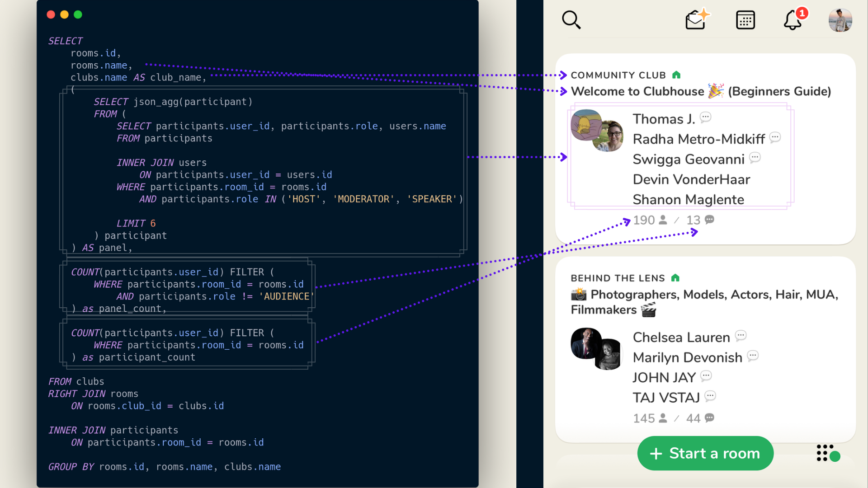Viewport: 868px width, 488px height.
Task: Click the first SELECT keyword in code
Action: tap(65, 41)
